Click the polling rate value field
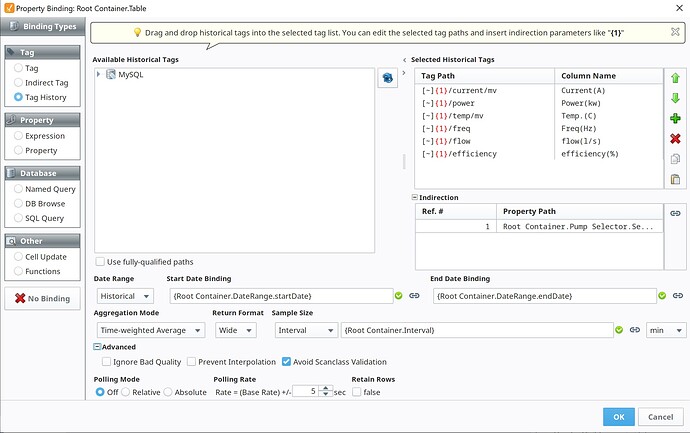 click(x=307, y=391)
